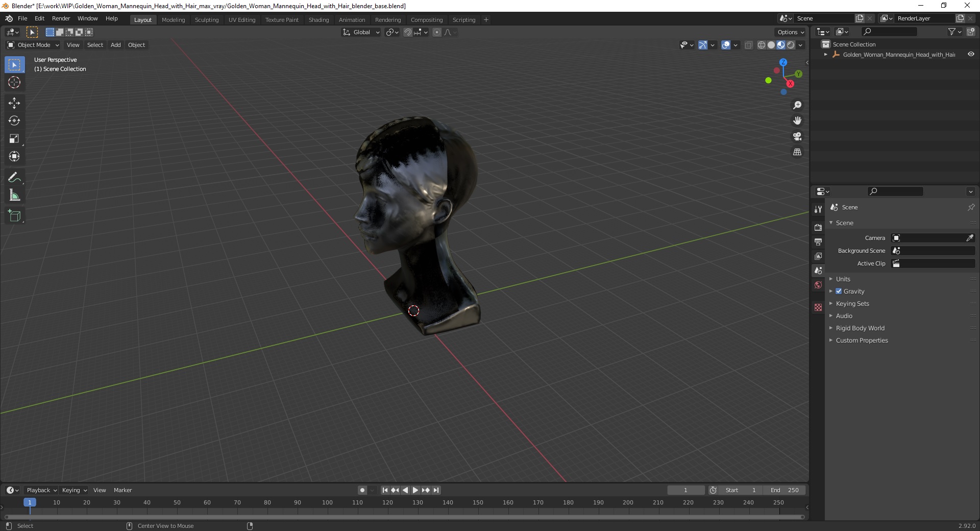980x531 pixels.
Task: Switch to the Sculpting workspace tab
Action: click(x=207, y=20)
